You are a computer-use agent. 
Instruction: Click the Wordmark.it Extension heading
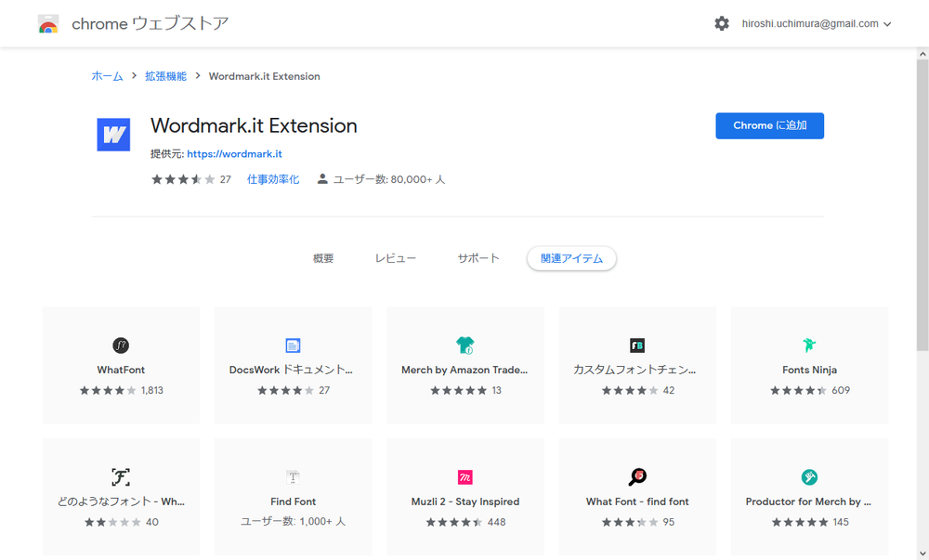254,125
